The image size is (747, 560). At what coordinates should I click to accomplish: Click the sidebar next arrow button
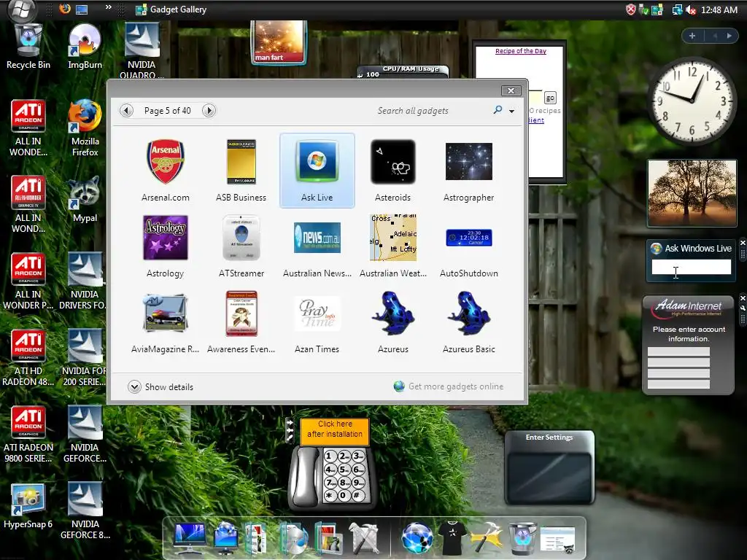point(729,36)
